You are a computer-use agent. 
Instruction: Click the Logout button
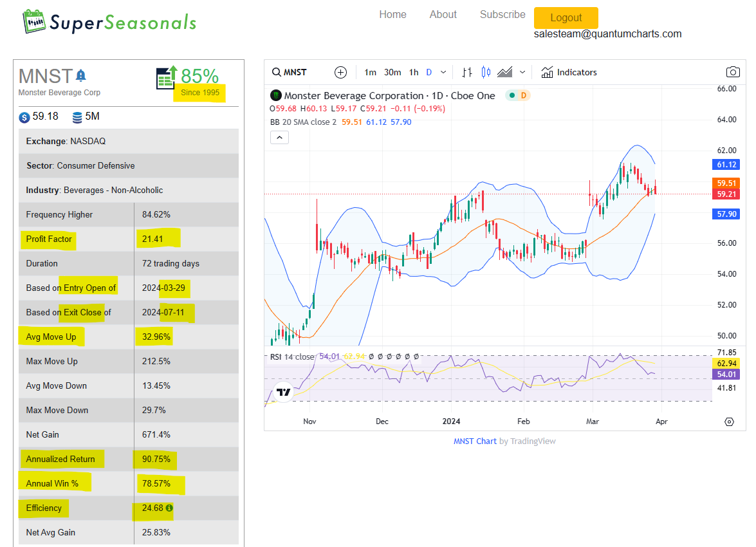point(566,18)
